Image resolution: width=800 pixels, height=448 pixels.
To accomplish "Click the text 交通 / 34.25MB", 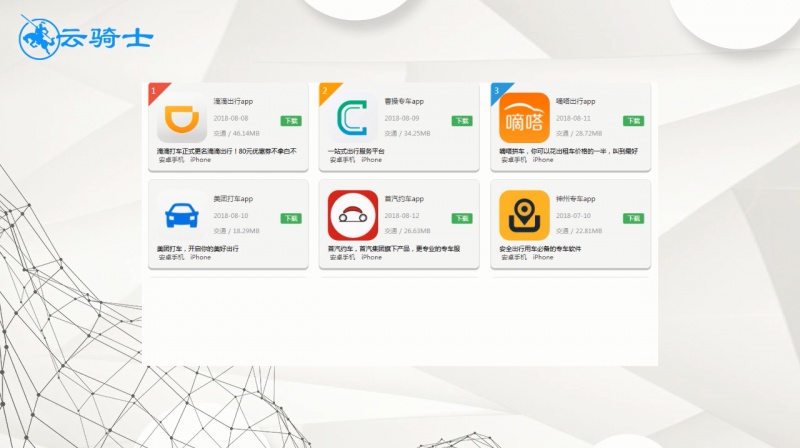I will [x=407, y=133].
